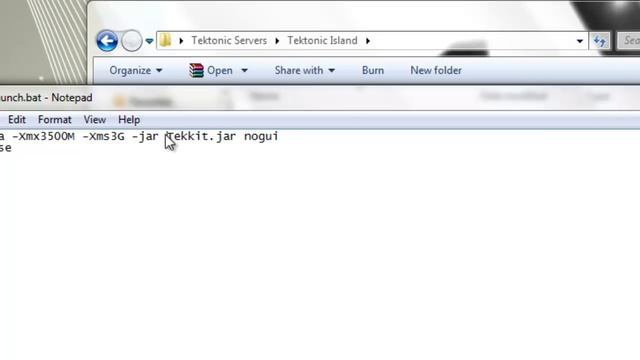Viewport: 640px width, 360px height.
Task: Open the Share with menu
Action: (304, 70)
